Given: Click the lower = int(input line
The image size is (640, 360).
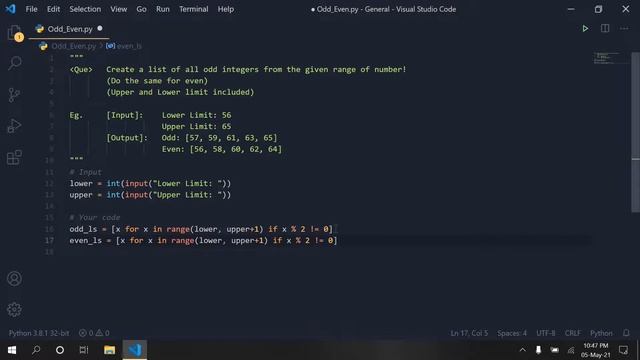Looking at the screenshot, I should coord(150,184).
